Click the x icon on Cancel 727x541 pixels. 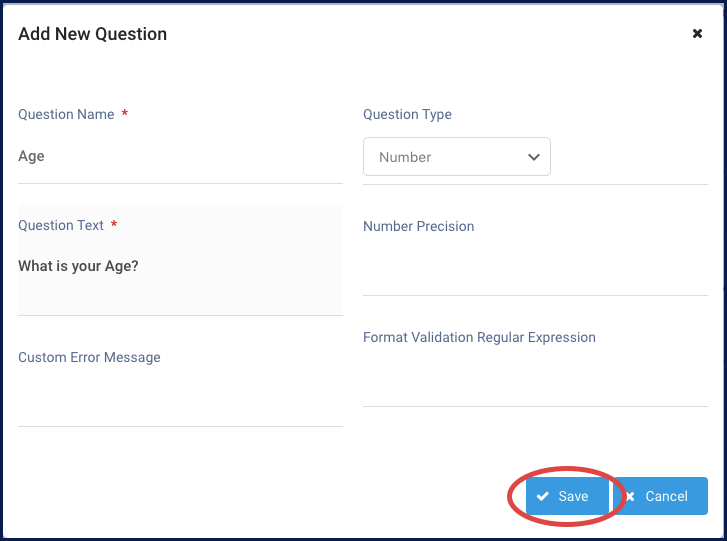[x=630, y=497]
